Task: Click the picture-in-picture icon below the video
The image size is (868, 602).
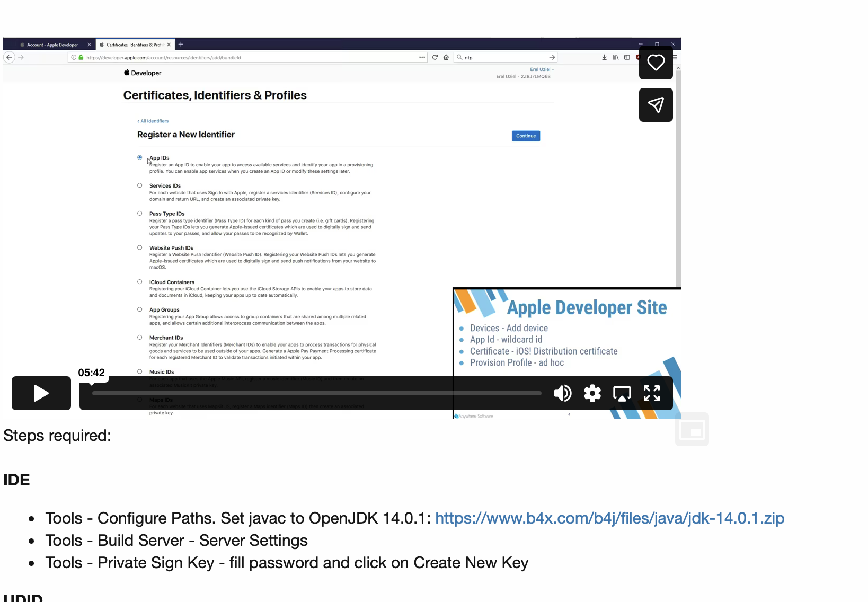Action: click(692, 429)
